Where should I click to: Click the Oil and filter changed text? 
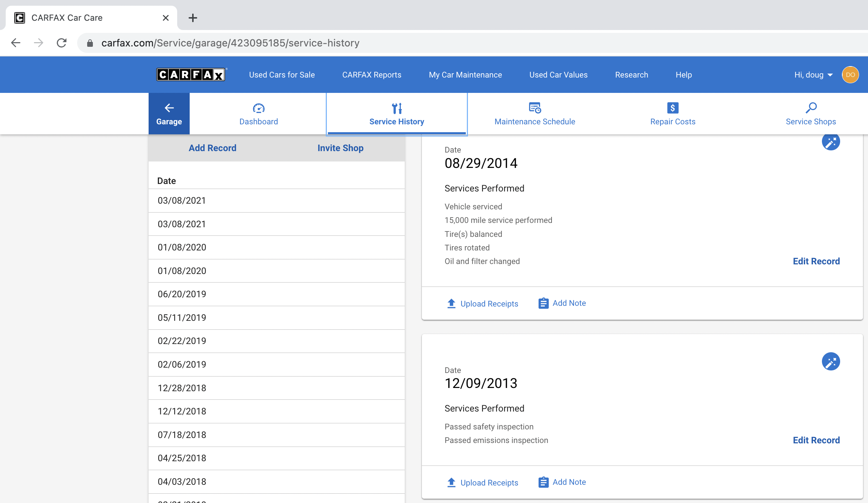(x=482, y=261)
